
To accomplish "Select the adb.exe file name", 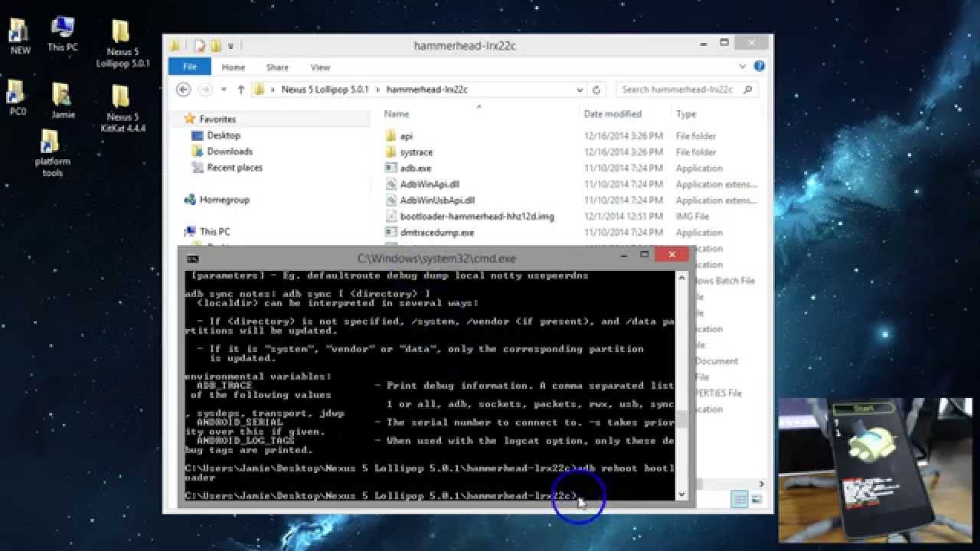I will tap(416, 168).
